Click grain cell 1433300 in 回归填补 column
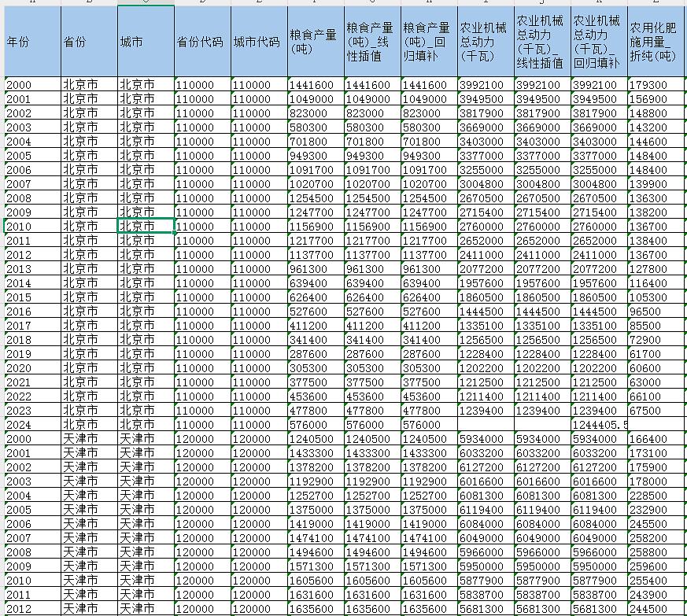 [x=430, y=452]
